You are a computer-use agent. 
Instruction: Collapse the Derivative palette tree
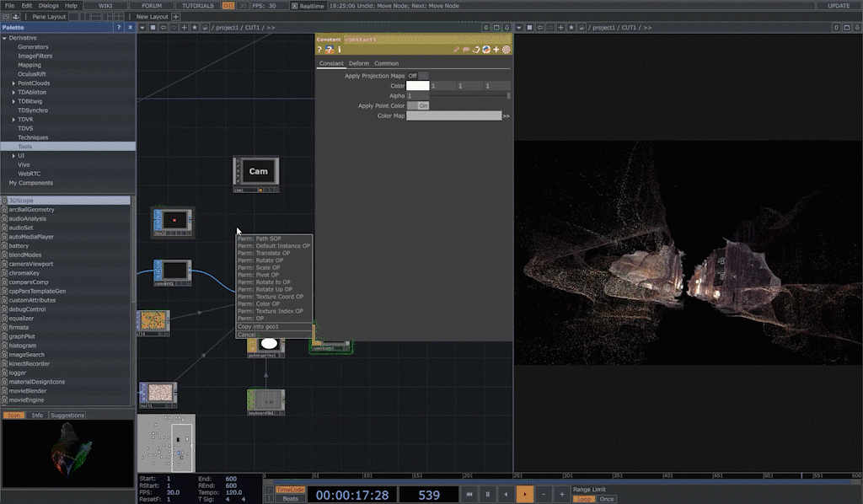(4, 38)
